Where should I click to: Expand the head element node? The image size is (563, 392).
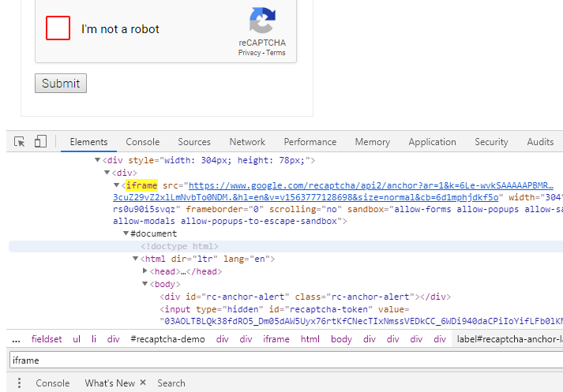point(145,271)
